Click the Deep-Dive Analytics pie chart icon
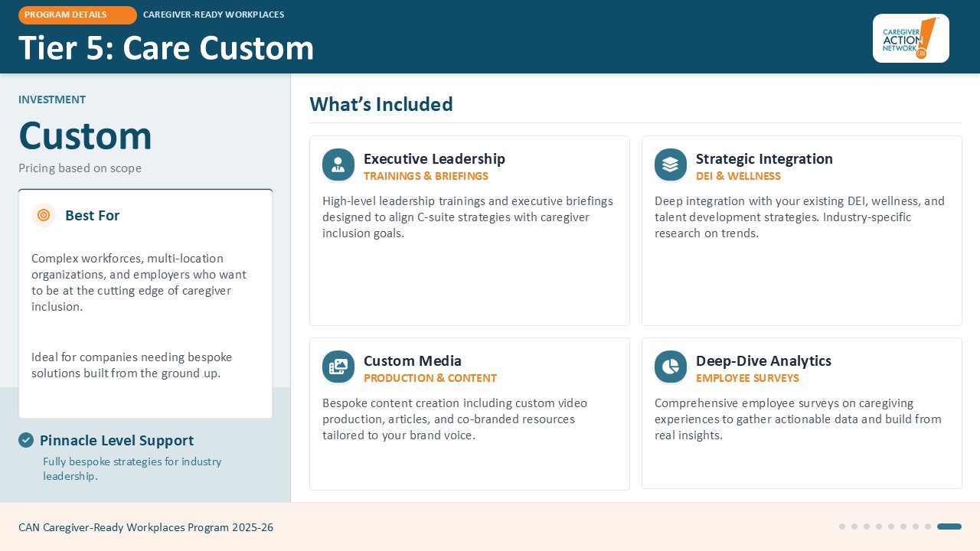 coord(671,367)
